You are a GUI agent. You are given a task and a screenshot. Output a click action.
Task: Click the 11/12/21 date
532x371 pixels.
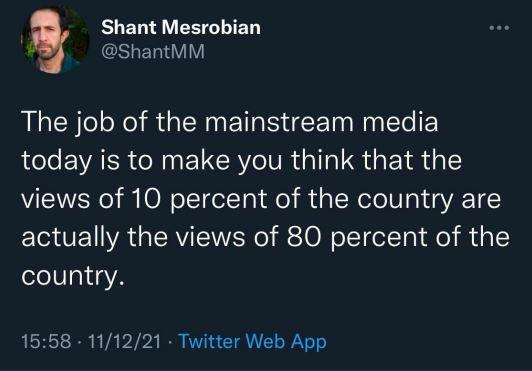(124, 341)
